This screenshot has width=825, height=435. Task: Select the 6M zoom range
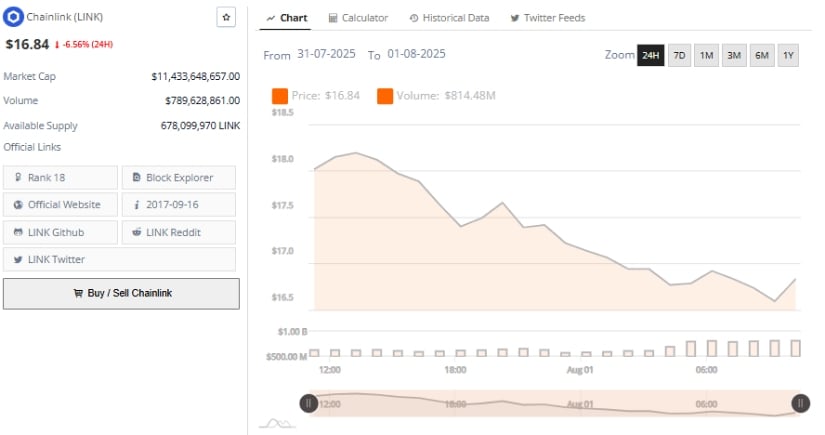[762, 55]
